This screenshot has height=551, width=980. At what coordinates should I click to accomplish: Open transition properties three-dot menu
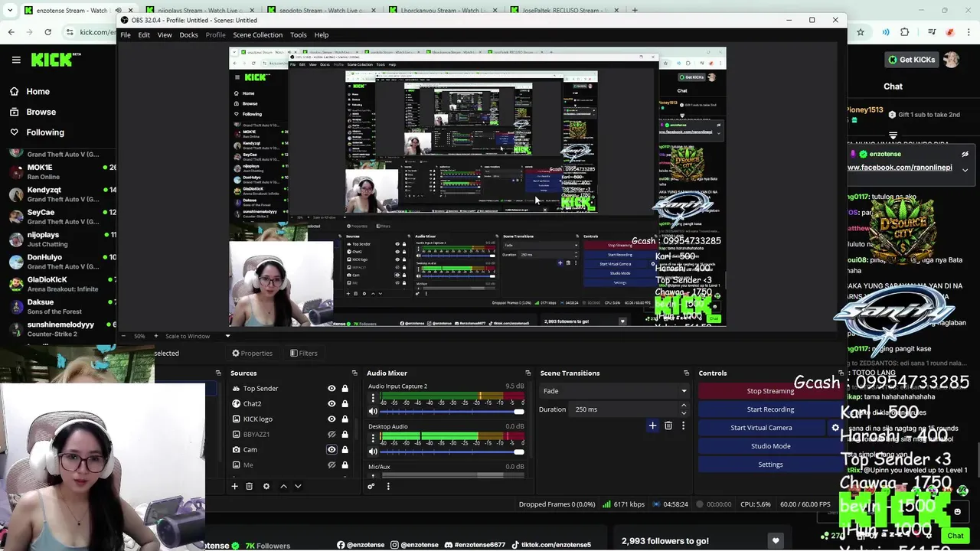683,425
